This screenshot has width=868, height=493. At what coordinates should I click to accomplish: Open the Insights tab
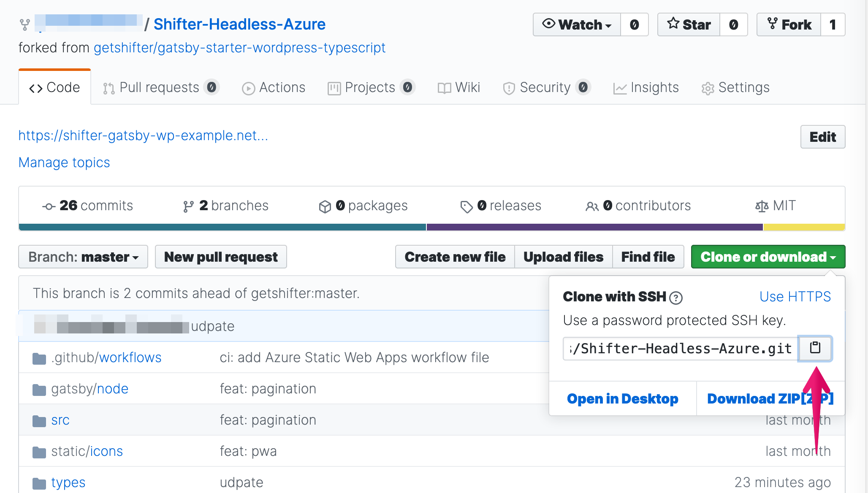(646, 87)
